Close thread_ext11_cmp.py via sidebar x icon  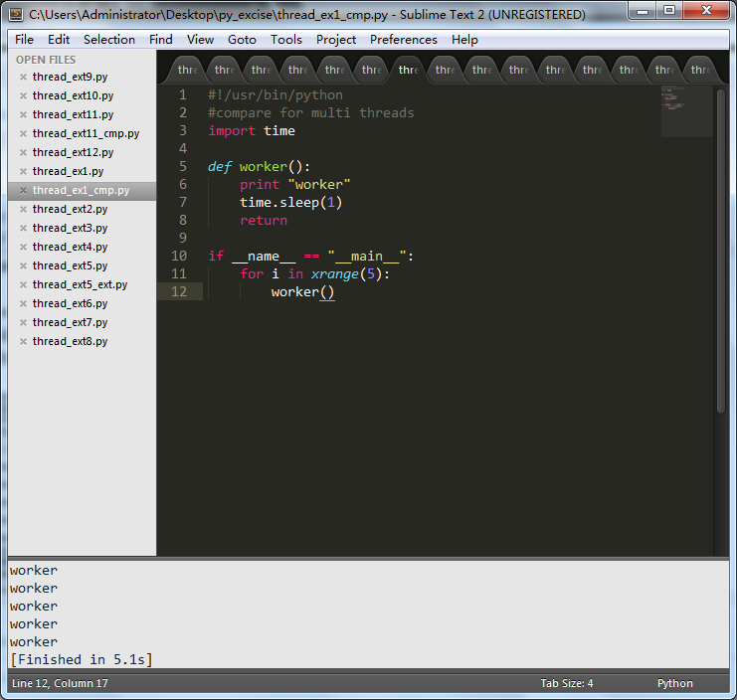[x=23, y=134]
